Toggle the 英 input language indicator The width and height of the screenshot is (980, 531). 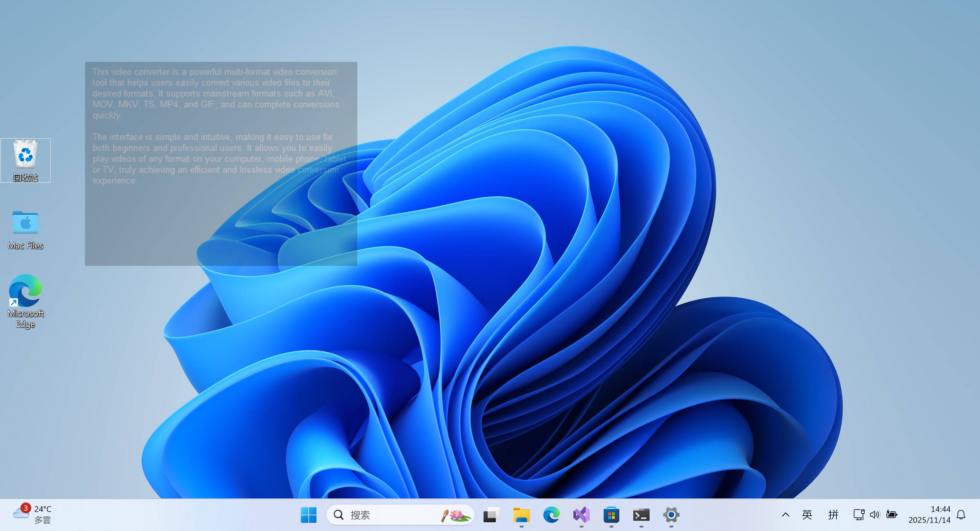pos(807,515)
